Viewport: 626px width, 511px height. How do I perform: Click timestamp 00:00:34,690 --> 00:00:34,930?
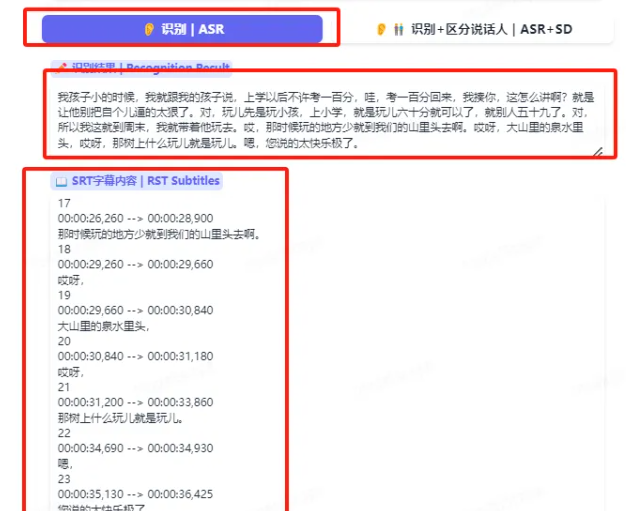135,448
